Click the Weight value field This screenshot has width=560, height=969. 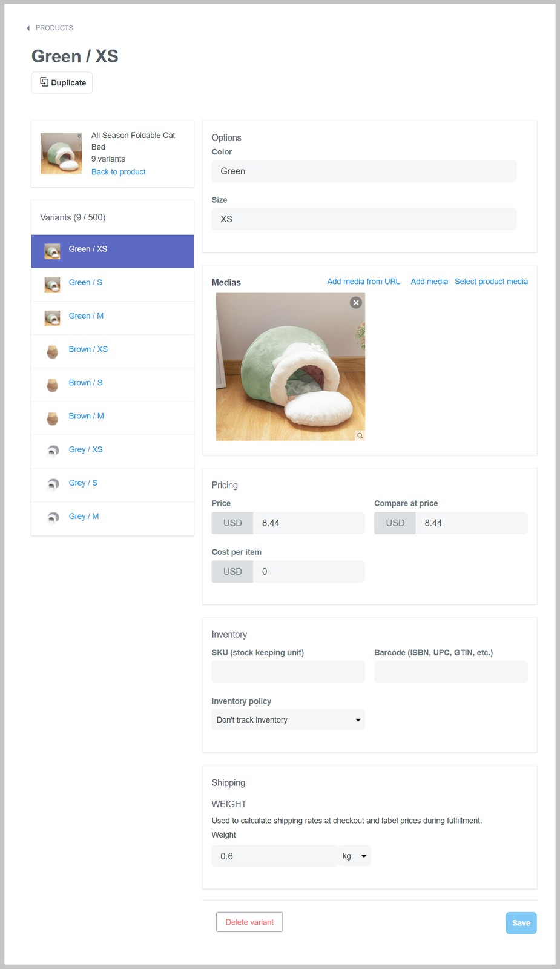[x=274, y=856]
